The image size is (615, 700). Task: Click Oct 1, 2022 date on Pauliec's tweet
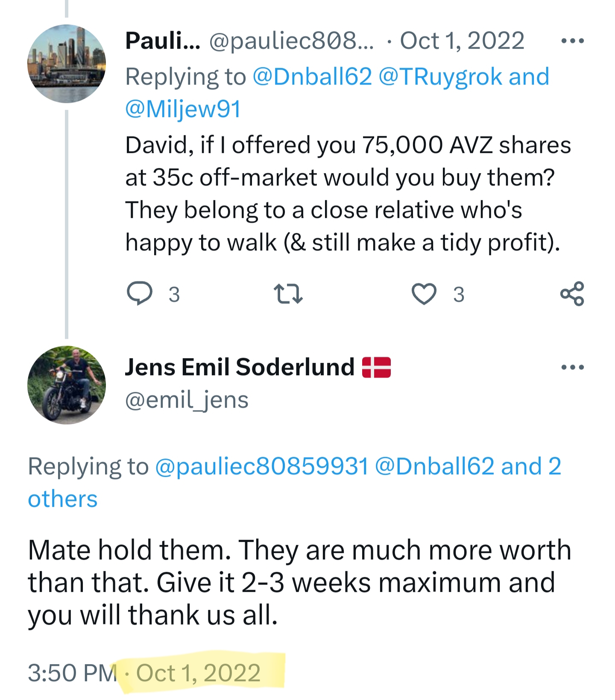tap(462, 41)
